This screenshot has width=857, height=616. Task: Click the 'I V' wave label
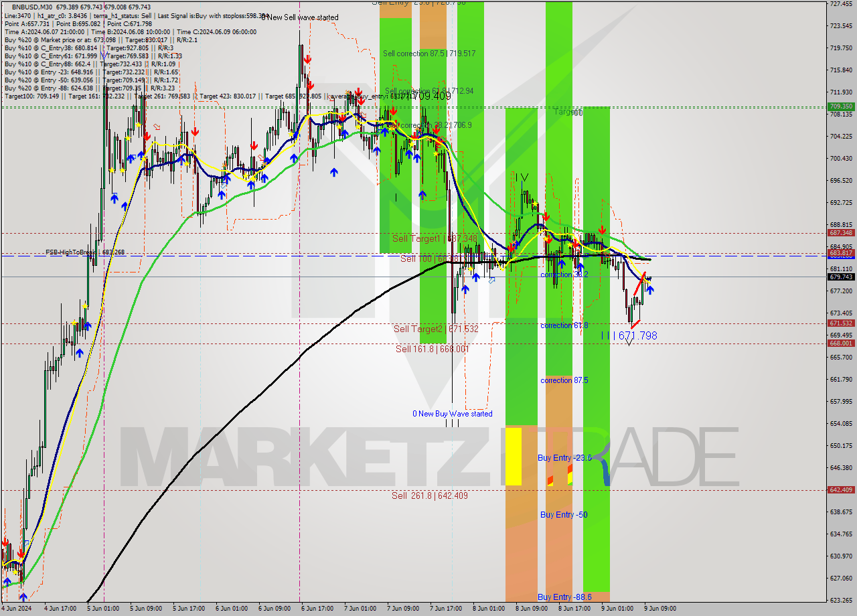pyautogui.click(x=522, y=177)
